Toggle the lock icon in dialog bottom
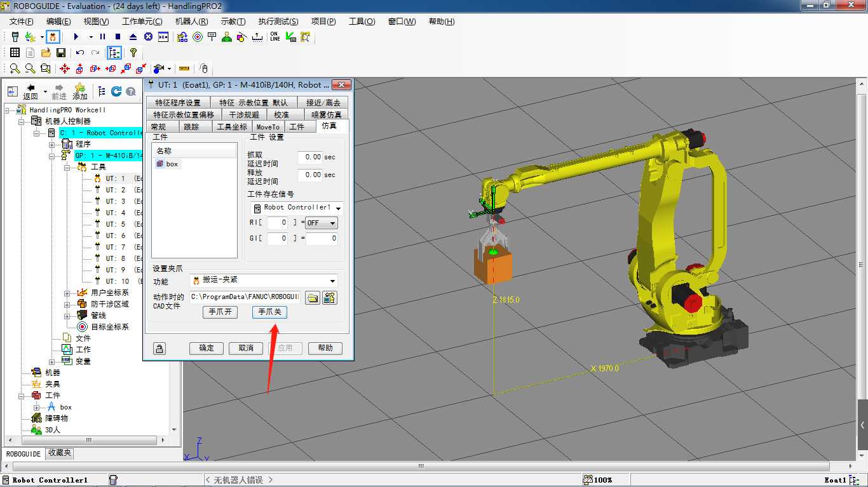The image size is (868, 487). (x=159, y=349)
